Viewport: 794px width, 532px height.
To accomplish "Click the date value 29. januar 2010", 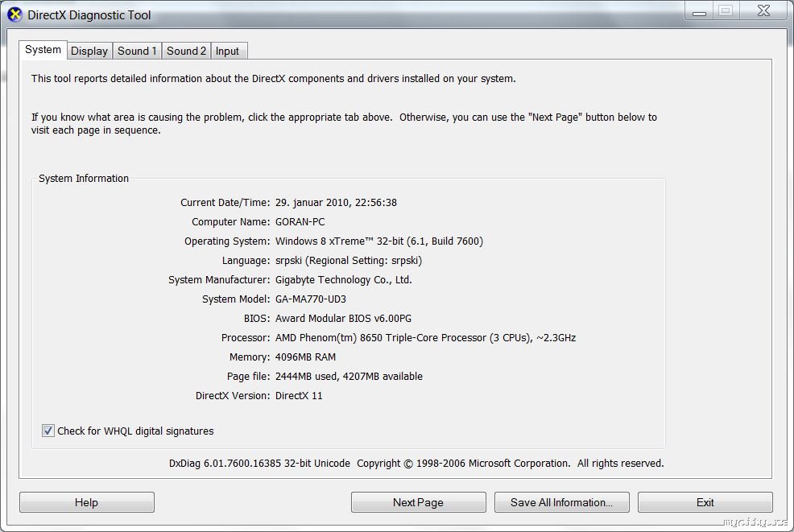I will pos(312,203).
